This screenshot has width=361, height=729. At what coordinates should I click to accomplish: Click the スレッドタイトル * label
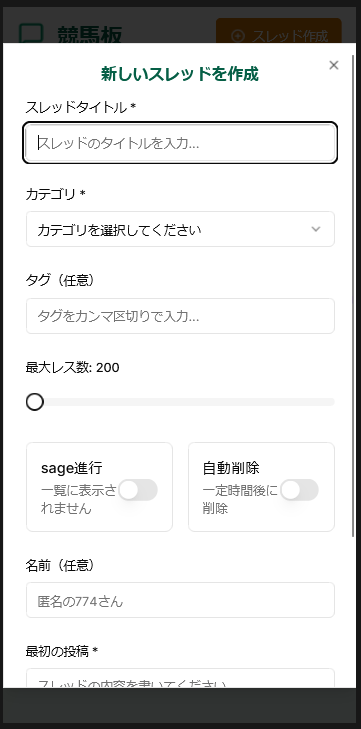(x=80, y=107)
